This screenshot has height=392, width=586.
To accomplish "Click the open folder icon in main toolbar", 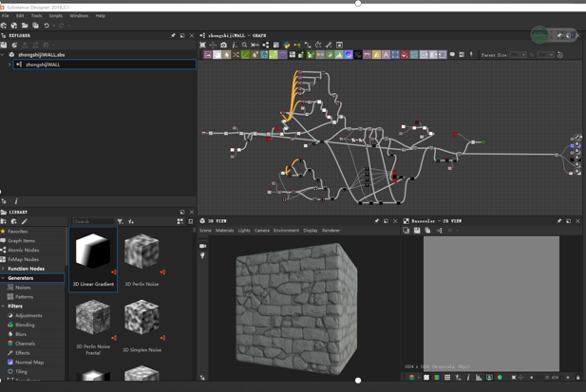I will pyautogui.click(x=25, y=26).
